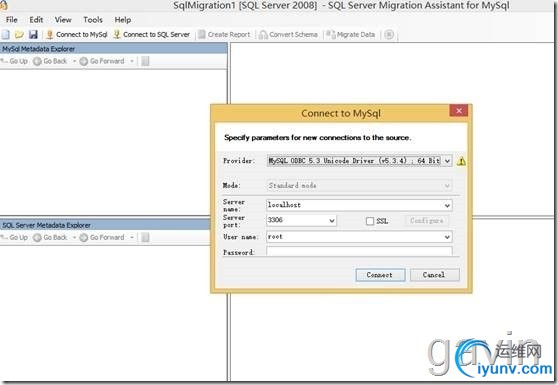
Task: Close the Connect to MySql dialog
Action: point(459,111)
